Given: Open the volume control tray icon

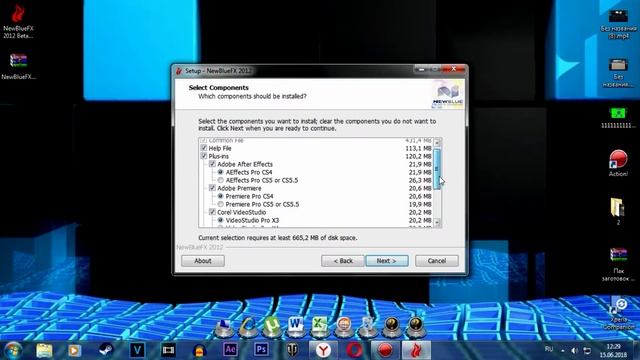Looking at the screenshot, I should (575, 351).
